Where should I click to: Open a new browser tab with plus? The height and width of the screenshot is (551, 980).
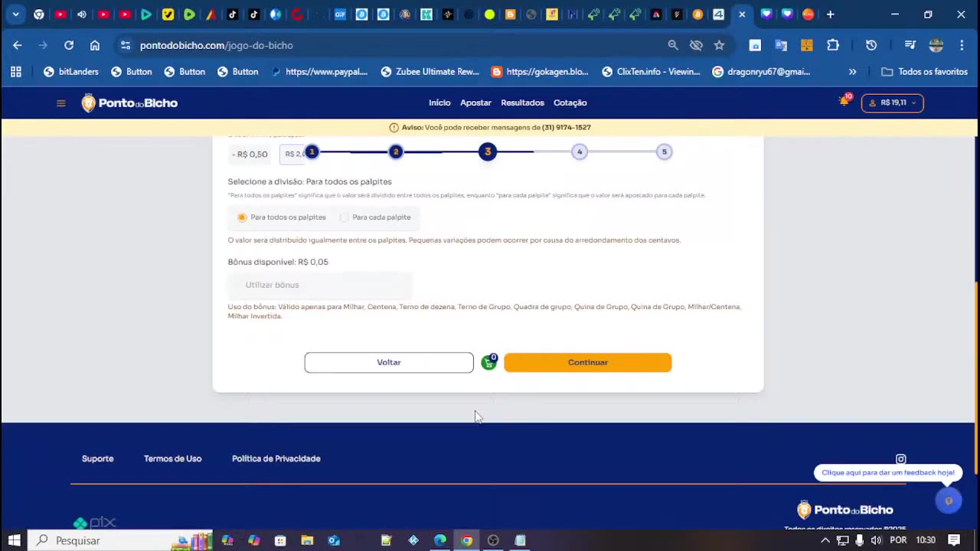point(830,15)
